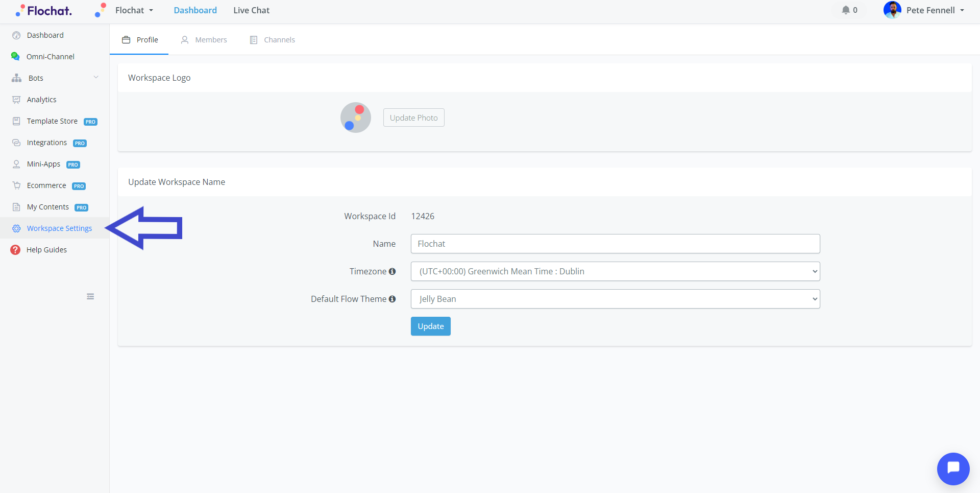The width and height of the screenshot is (980, 493).
Task: Click the notification bell icon
Action: pyautogui.click(x=846, y=10)
